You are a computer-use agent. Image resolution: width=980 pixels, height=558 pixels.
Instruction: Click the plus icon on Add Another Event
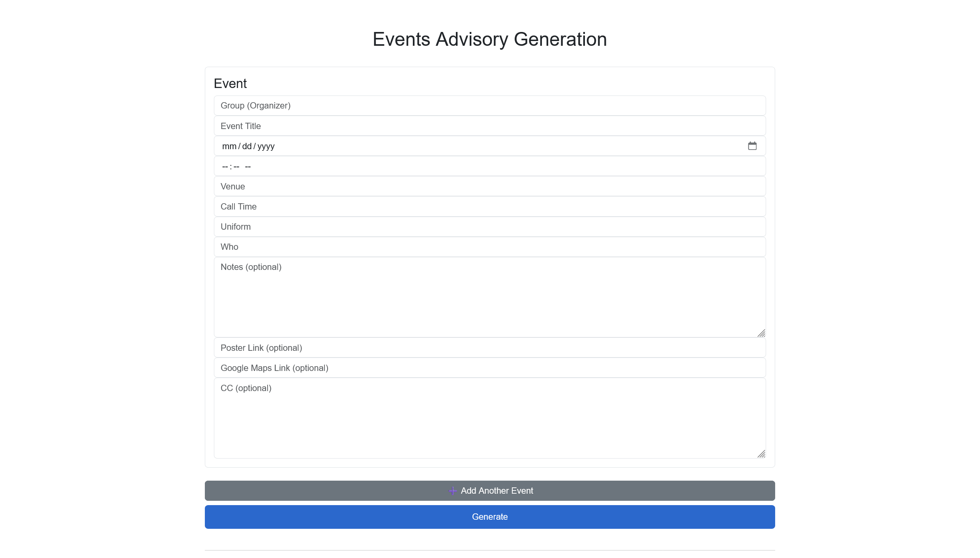[452, 491]
